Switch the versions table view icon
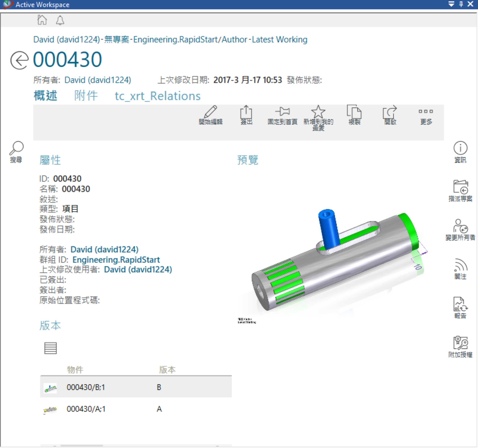This screenshot has width=478, height=448. pos(51,348)
